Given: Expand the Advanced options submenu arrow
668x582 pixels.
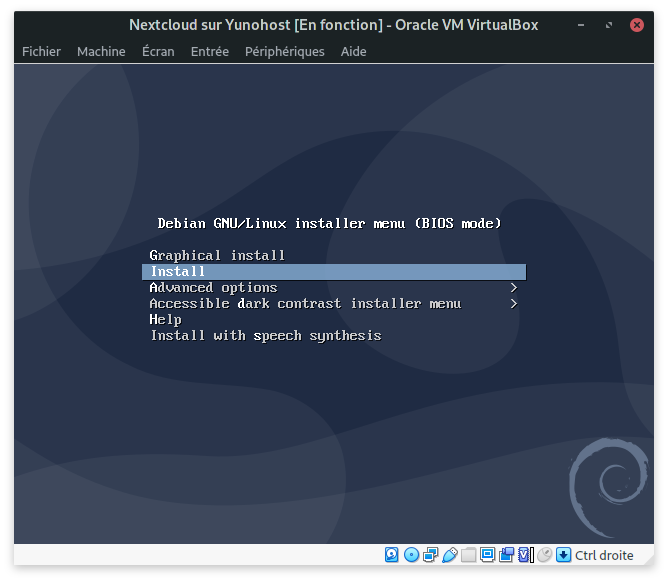Looking at the screenshot, I should [514, 288].
